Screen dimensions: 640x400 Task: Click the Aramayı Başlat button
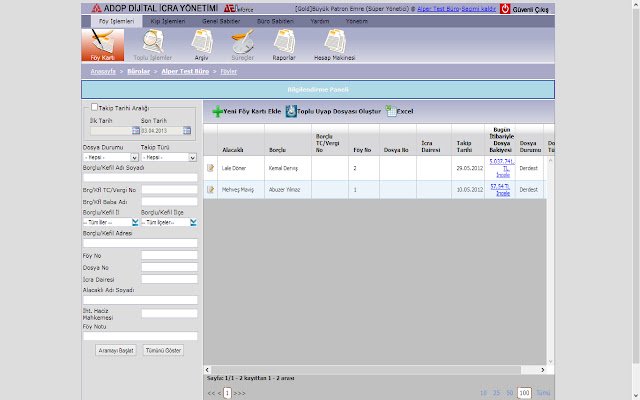pos(116,350)
